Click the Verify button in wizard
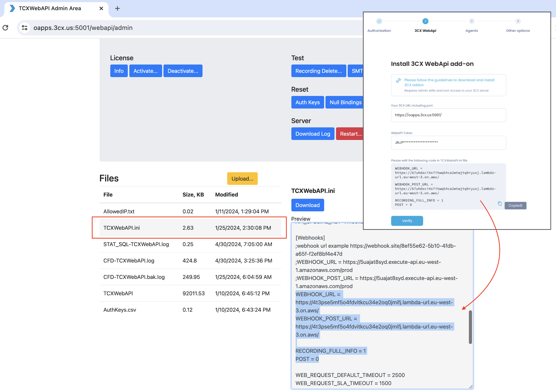556x392 pixels. coord(407,221)
